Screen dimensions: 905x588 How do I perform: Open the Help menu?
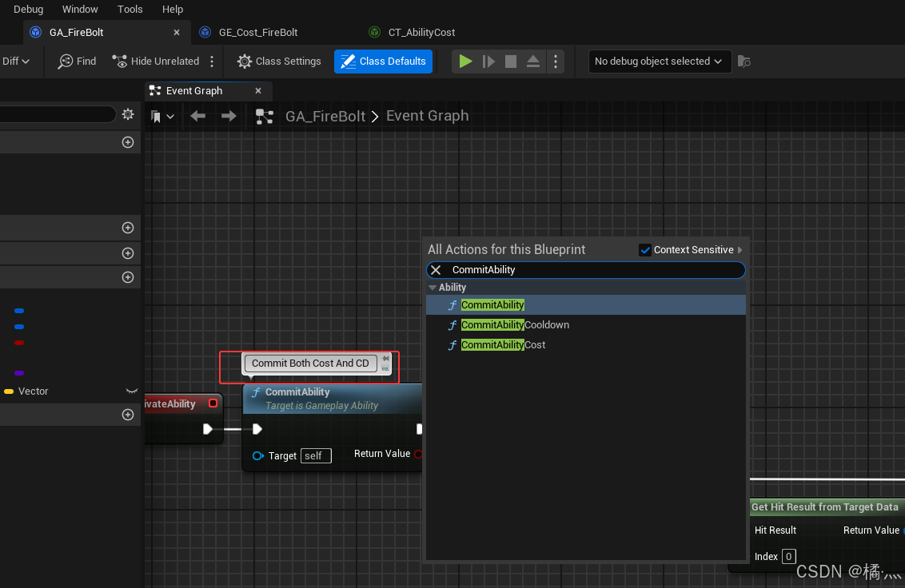tap(172, 10)
